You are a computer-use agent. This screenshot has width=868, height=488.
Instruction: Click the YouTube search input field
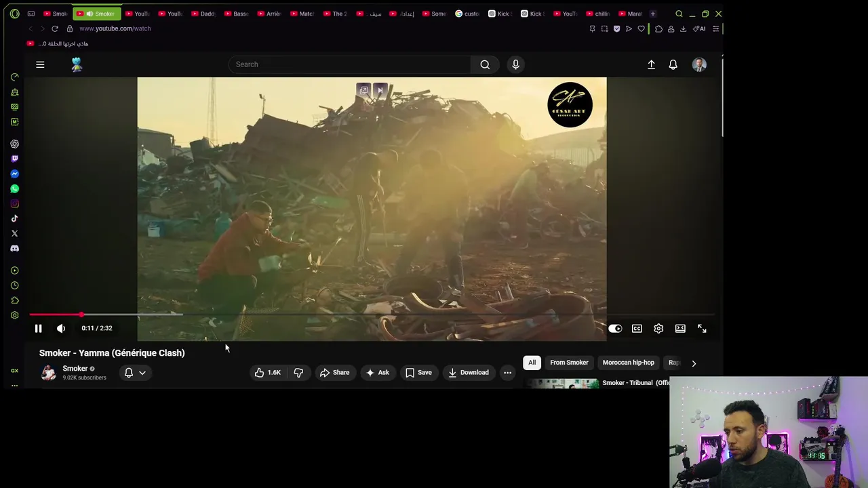(349, 64)
